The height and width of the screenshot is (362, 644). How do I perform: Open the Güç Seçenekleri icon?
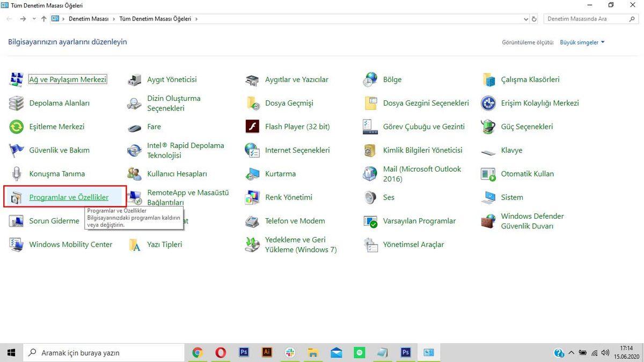click(488, 127)
